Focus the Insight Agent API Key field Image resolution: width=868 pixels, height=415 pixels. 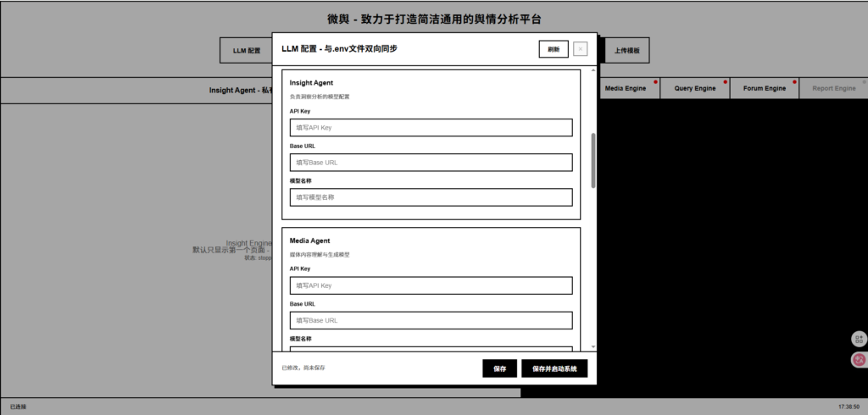pos(431,128)
